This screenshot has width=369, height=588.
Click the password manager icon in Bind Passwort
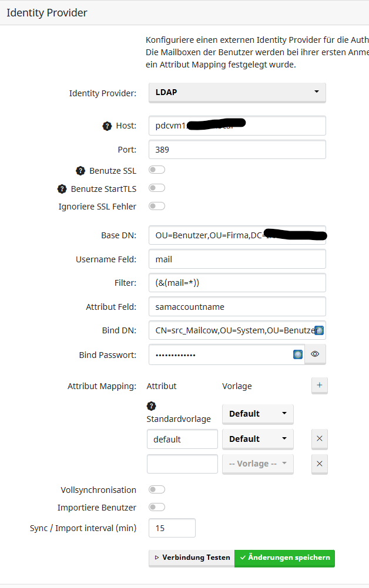[298, 354]
